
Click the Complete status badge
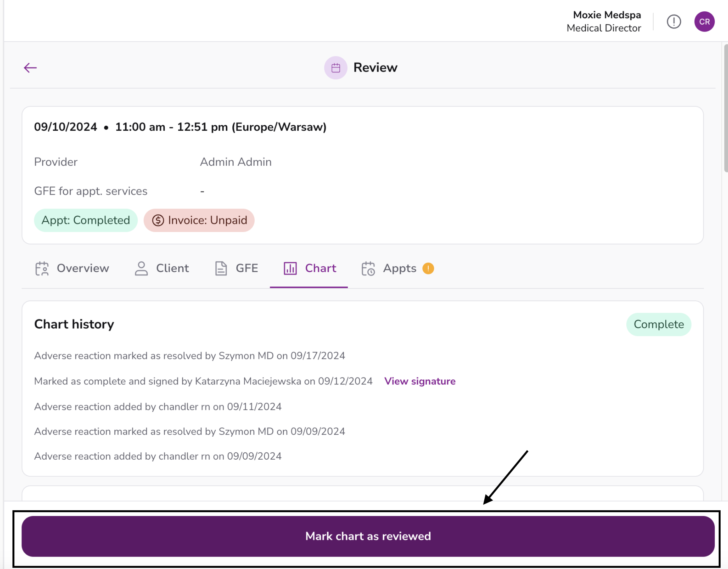[659, 325]
